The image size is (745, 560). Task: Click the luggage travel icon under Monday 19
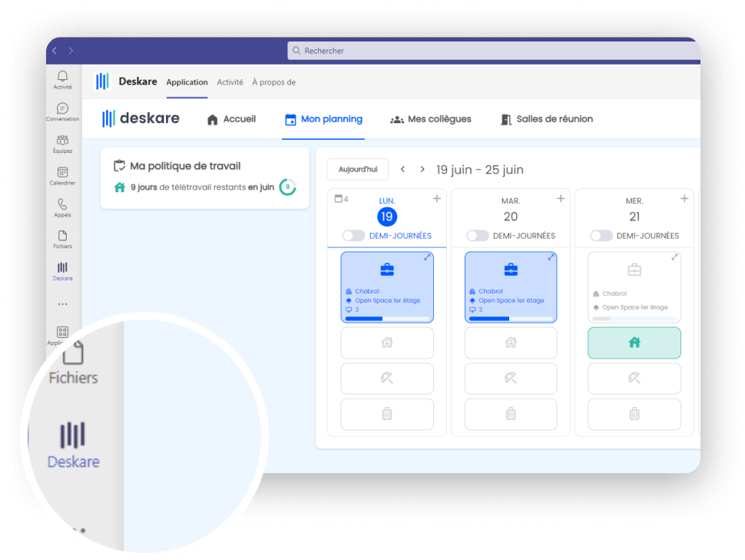point(387,414)
